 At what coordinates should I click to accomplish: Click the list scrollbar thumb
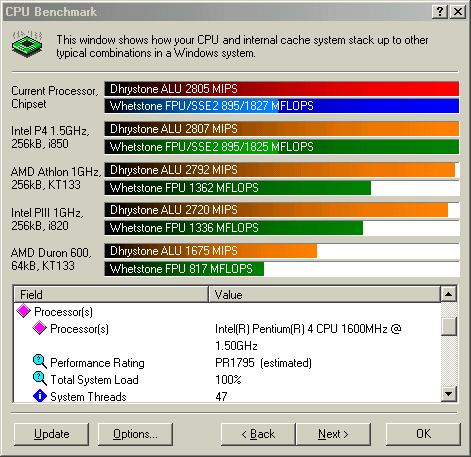(x=449, y=326)
